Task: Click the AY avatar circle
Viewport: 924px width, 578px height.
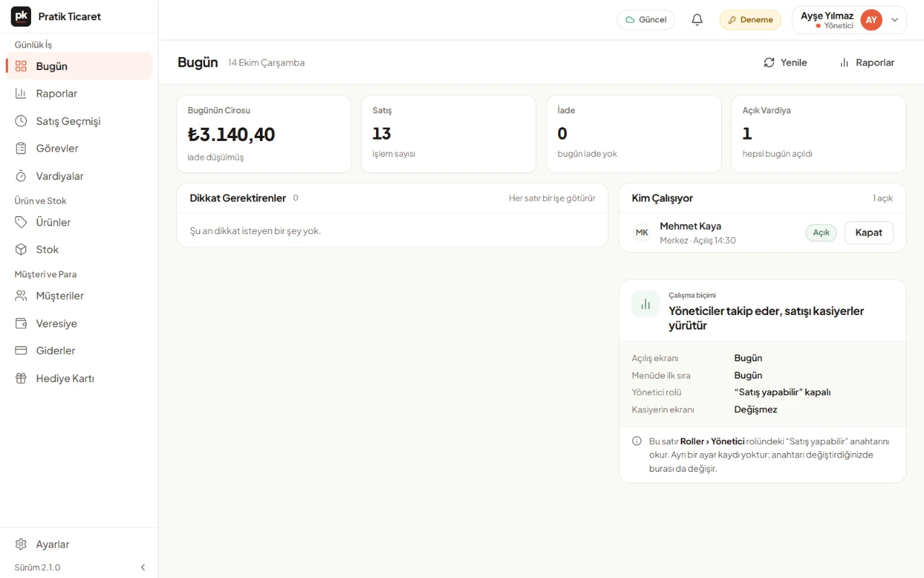Action: click(871, 20)
